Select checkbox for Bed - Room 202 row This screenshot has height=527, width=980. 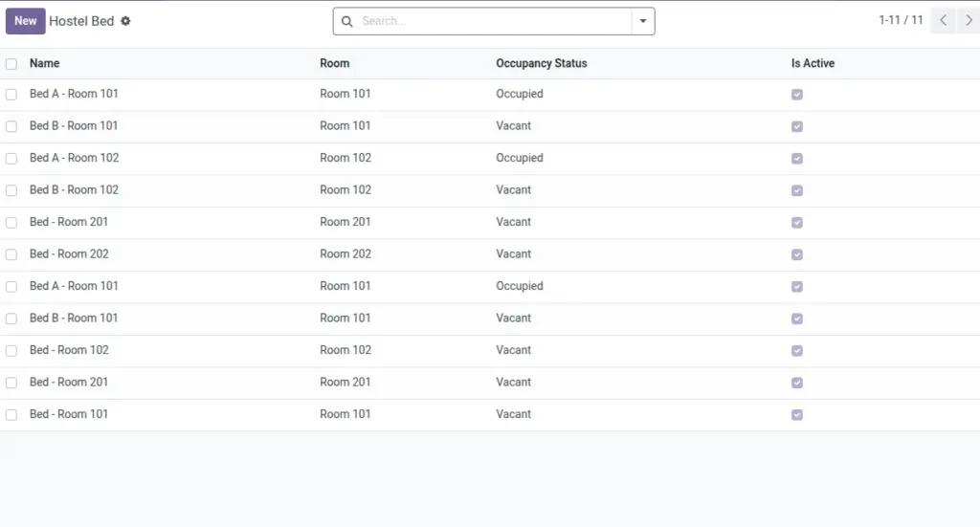[x=11, y=254]
